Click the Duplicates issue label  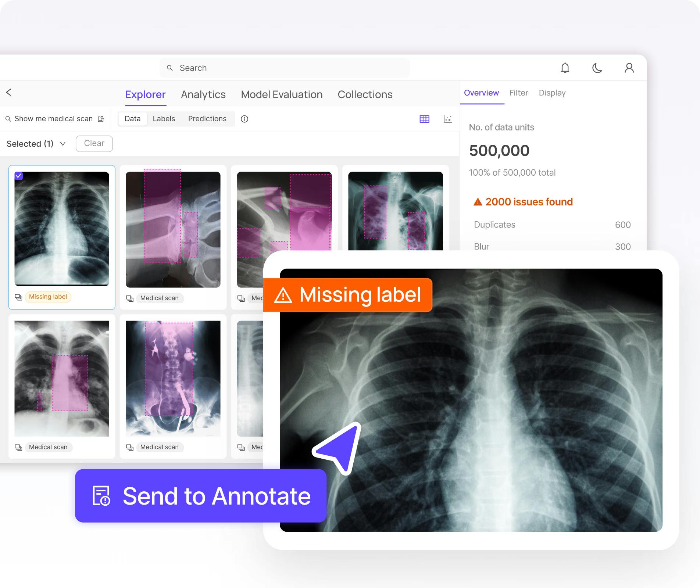click(494, 225)
